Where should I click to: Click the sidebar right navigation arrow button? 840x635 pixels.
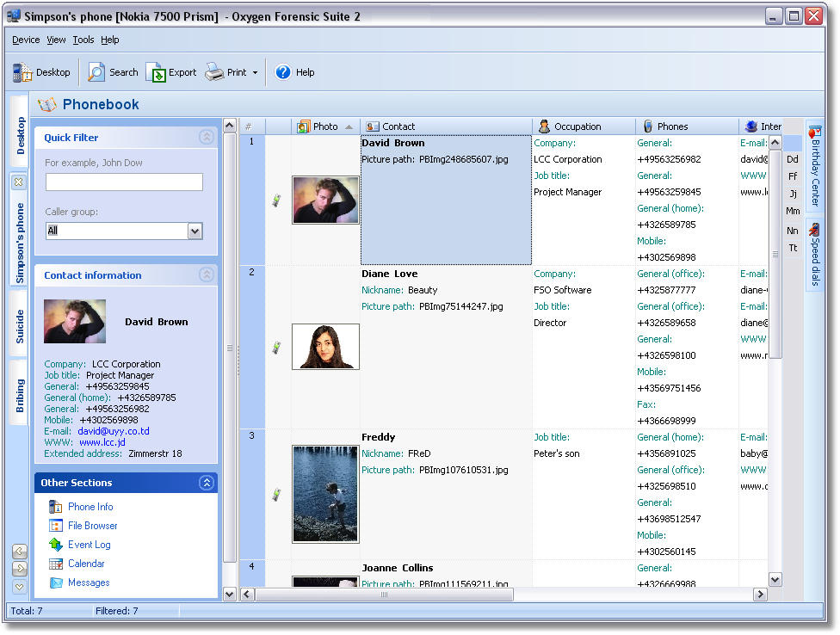[x=20, y=569]
